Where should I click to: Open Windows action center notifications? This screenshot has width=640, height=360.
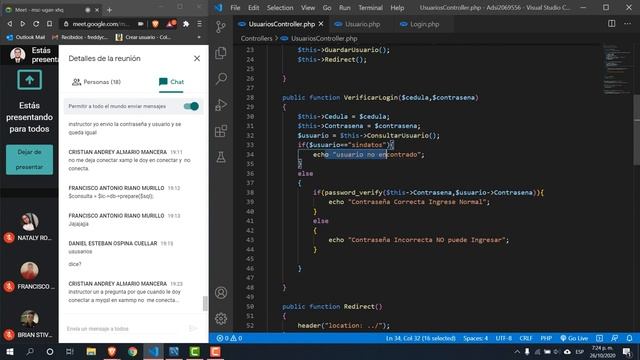pyautogui.click(x=627, y=351)
